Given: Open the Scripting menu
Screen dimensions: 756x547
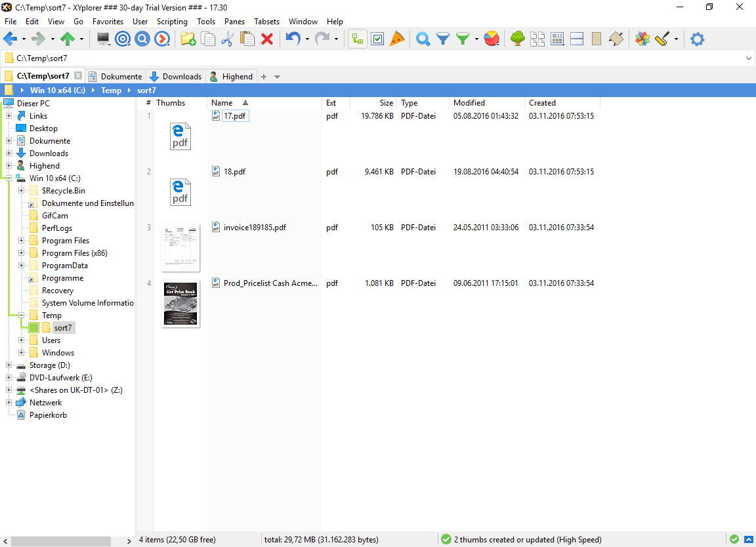Looking at the screenshot, I should click(x=172, y=22).
